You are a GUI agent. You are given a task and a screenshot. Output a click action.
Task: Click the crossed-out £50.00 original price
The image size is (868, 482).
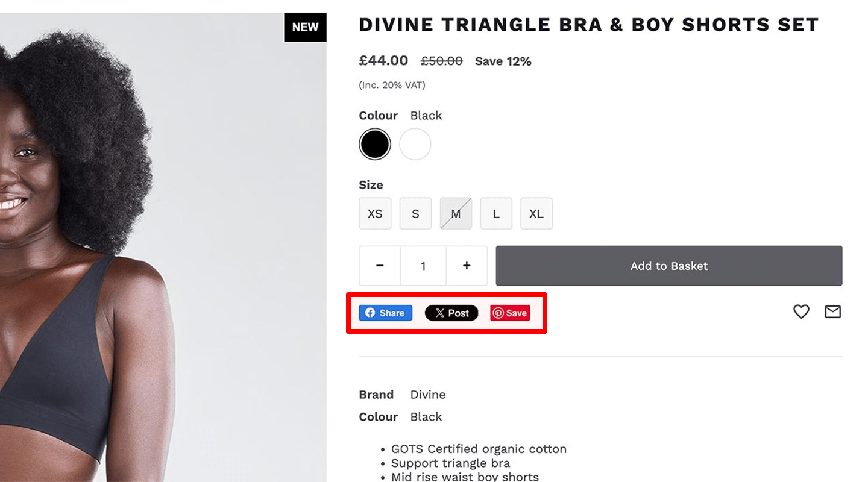(x=442, y=61)
